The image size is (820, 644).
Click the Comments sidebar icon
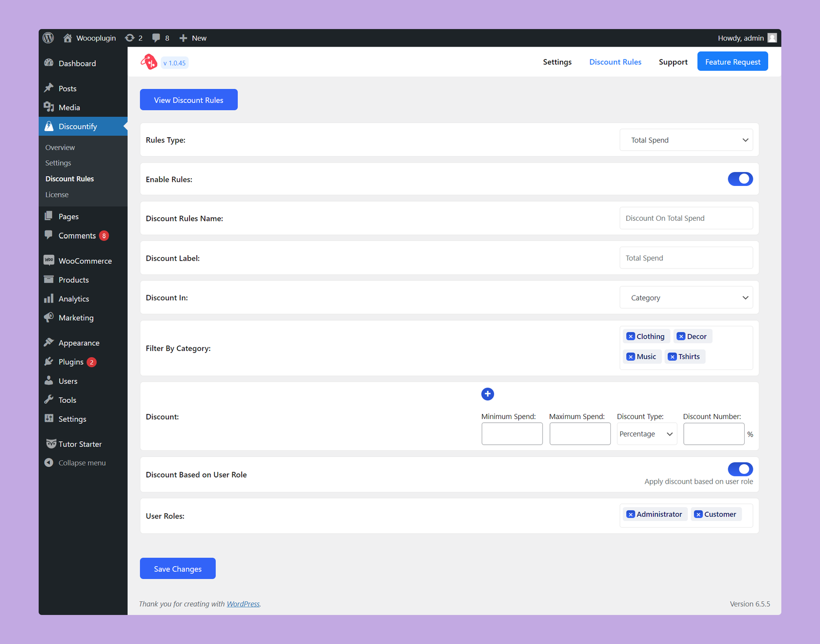click(49, 235)
